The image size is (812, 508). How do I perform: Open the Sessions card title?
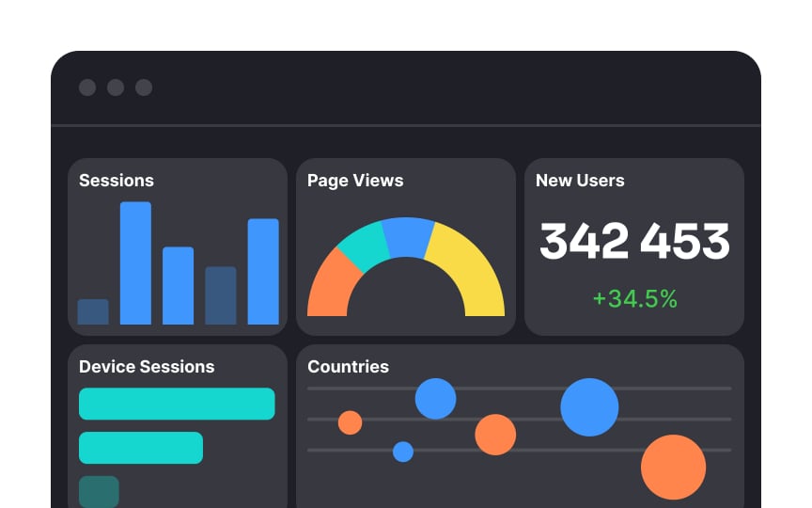pyautogui.click(x=117, y=181)
